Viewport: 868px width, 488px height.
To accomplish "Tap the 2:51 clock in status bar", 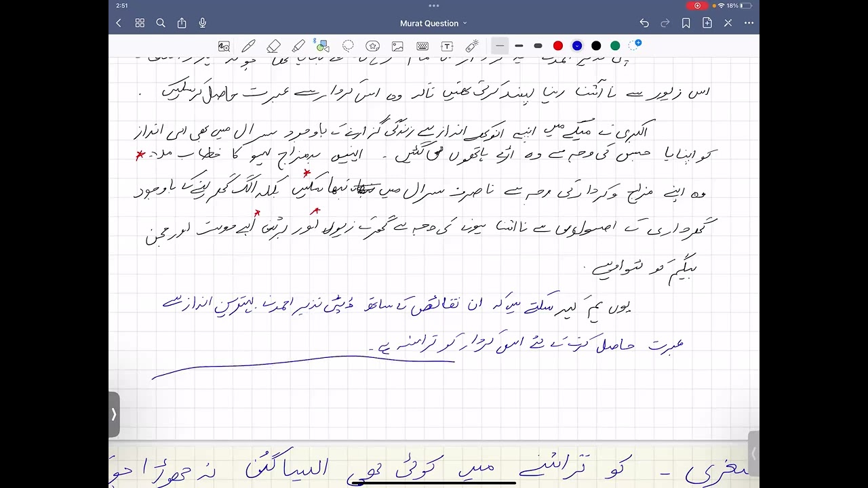I will pos(122,5).
